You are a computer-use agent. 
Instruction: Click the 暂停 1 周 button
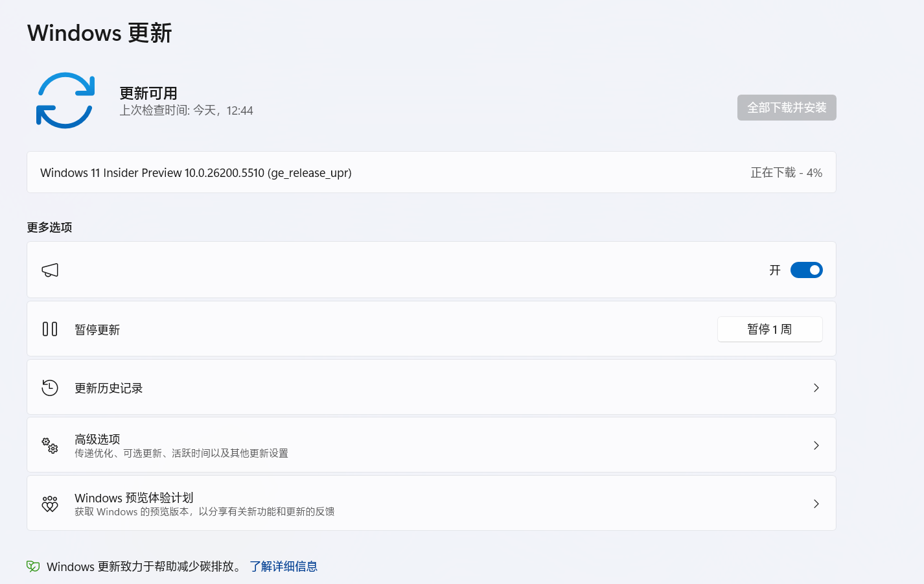[x=769, y=329]
